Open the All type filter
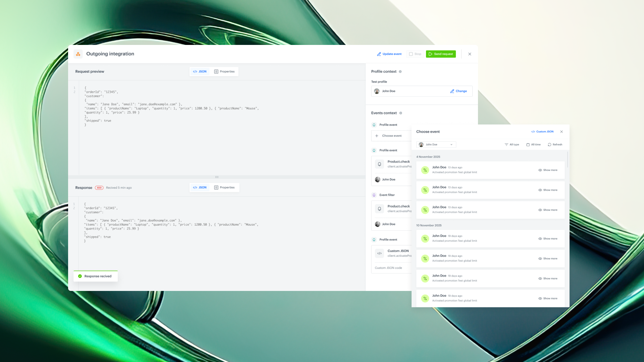Screen dimensions: 644x362 click(512, 145)
